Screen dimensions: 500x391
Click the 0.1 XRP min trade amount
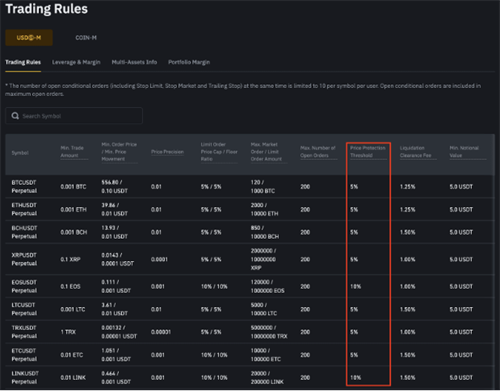coord(70,259)
